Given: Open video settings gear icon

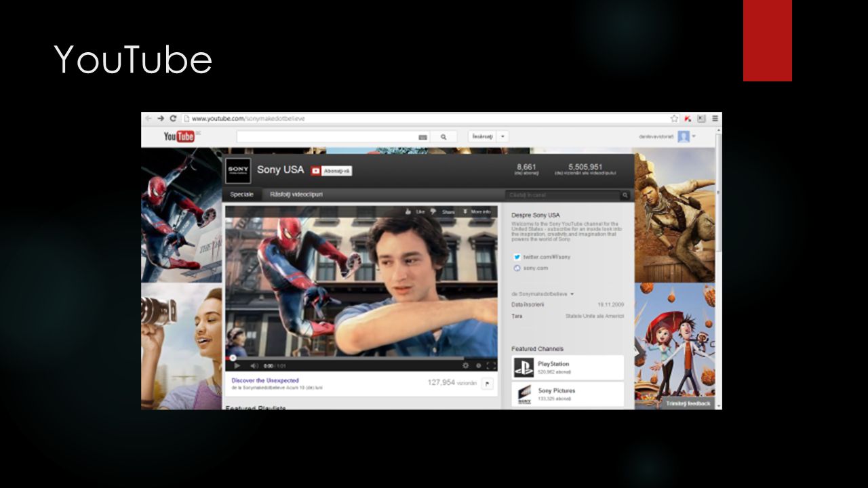Looking at the screenshot, I should [x=465, y=365].
